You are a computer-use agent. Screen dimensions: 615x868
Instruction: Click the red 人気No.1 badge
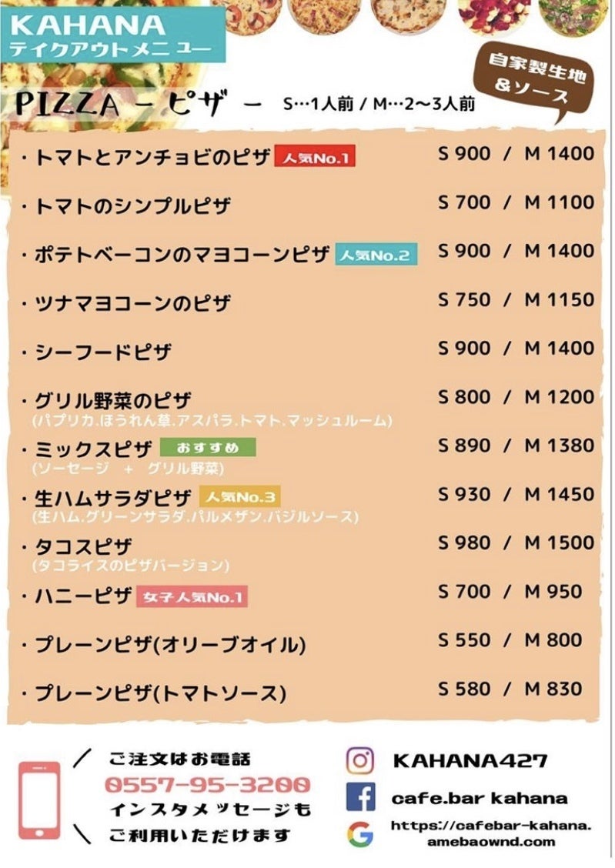pyautogui.click(x=315, y=158)
